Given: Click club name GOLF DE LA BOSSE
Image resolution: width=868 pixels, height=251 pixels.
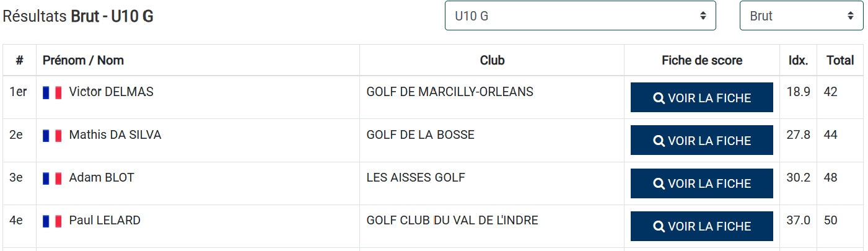Looking at the screenshot, I should coord(420,134).
